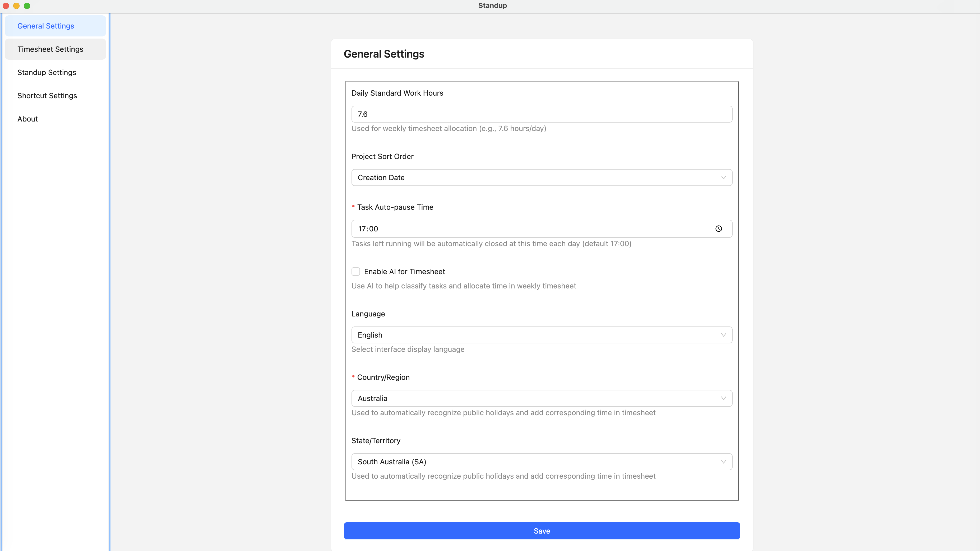This screenshot has height=551, width=980.
Task: Click the Task Auto-pause Time 17:00 field
Action: [533, 228]
